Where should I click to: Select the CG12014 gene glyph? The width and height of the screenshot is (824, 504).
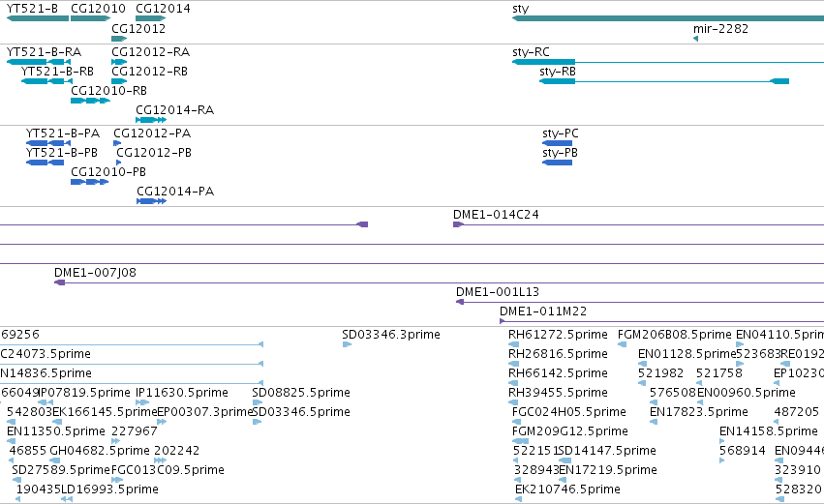pos(151,18)
